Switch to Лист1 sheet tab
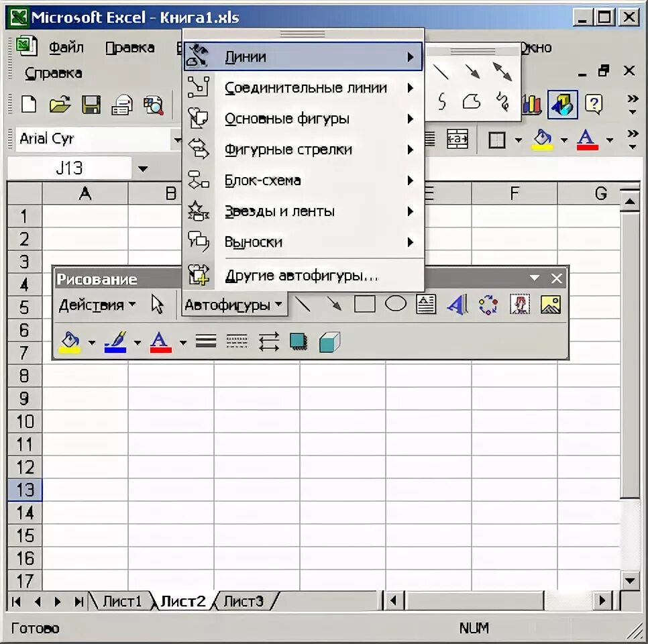Viewport: 648px width, 644px height. coord(122,601)
